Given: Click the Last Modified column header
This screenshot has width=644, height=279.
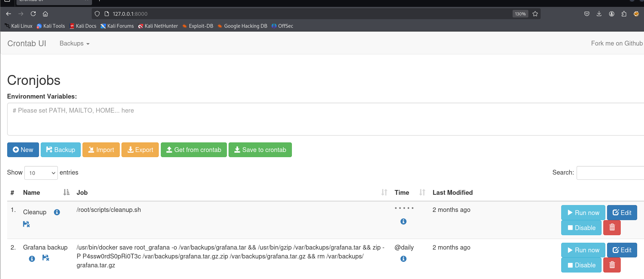Looking at the screenshot, I should point(452,192).
